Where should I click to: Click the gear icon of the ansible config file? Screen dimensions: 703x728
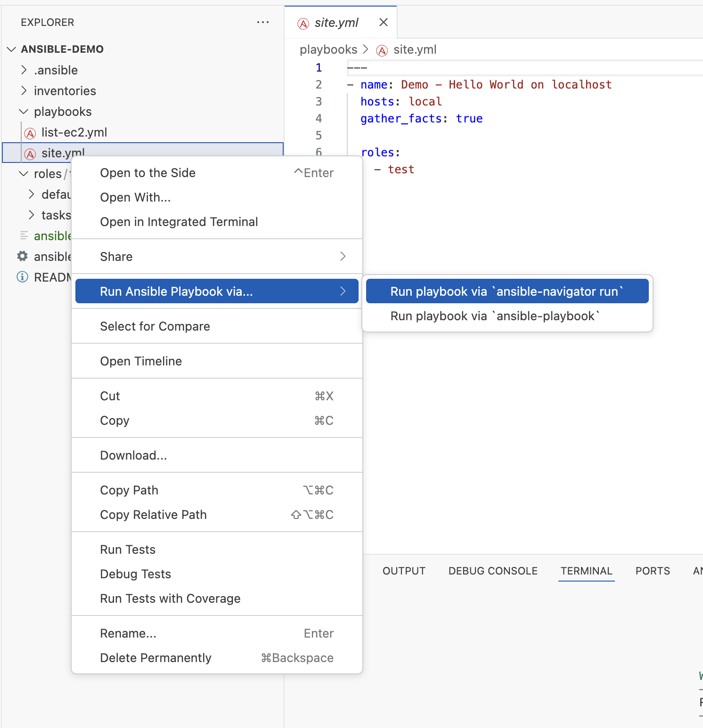(22, 256)
